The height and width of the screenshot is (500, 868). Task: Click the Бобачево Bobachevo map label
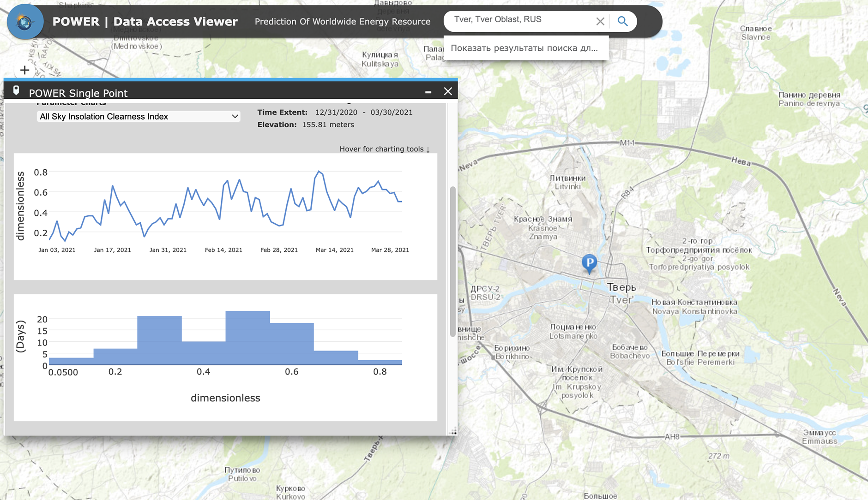pyautogui.click(x=630, y=351)
